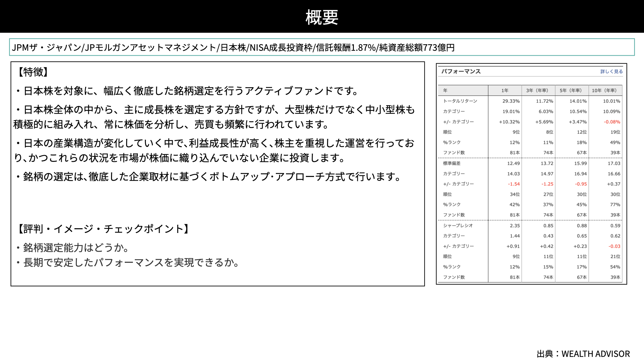Click the 29.33% total return value
Viewport: 644px width, 362px height.
(511, 101)
